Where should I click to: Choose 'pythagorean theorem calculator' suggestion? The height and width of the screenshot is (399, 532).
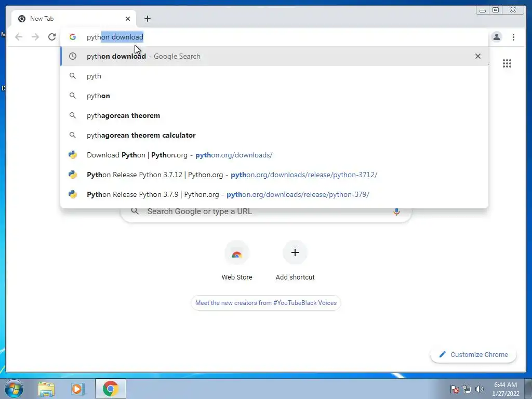pyautogui.click(x=274, y=135)
